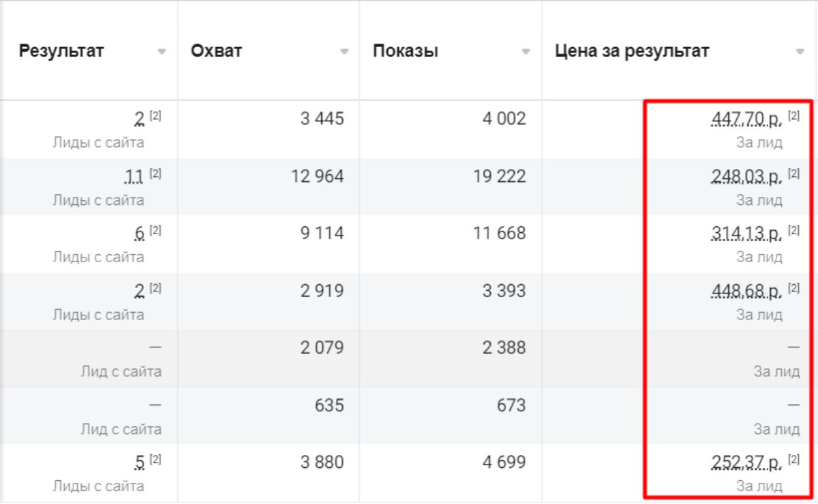The height and width of the screenshot is (504, 818).
Task: Click the 448.68 р. cost per lead value
Action: (x=747, y=292)
